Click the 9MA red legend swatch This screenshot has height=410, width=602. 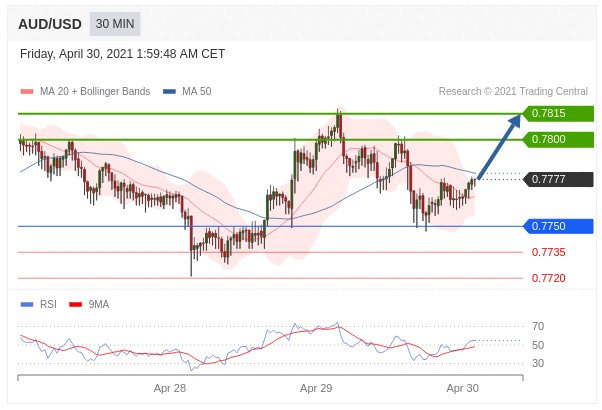coord(75,304)
